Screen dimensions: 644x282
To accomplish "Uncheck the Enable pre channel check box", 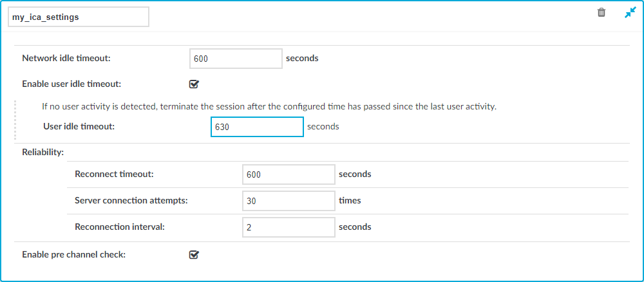I will click(194, 254).
